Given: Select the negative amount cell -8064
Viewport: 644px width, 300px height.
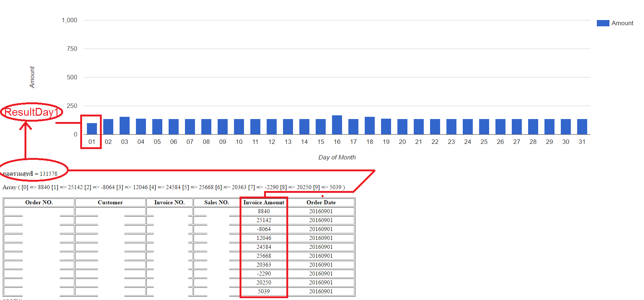Looking at the screenshot, I should click(x=264, y=229).
